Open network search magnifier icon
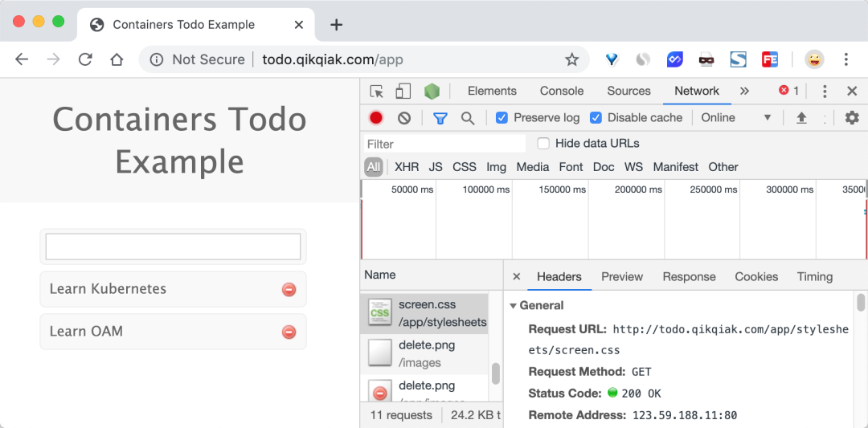Image resolution: width=868 pixels, height=428 pixels. tap(468, 118)
